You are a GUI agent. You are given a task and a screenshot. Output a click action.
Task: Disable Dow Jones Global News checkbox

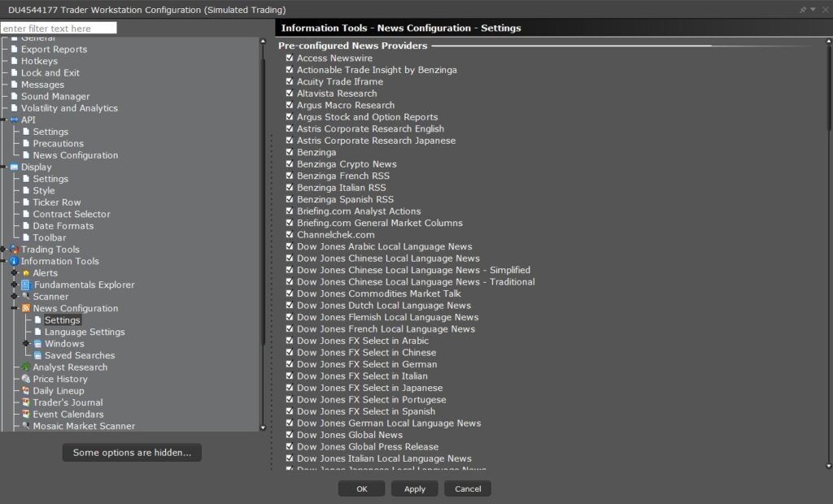[290, 434]
